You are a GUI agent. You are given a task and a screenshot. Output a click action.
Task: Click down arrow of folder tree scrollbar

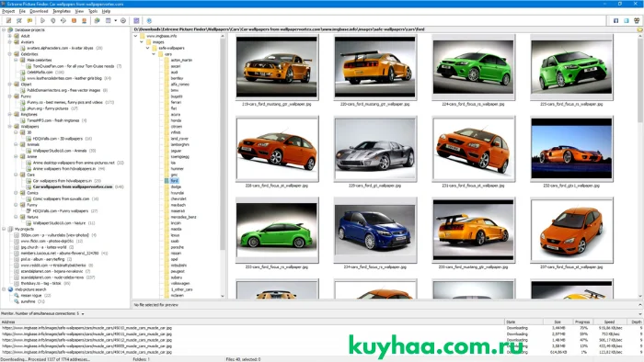[x=223, y=296]
